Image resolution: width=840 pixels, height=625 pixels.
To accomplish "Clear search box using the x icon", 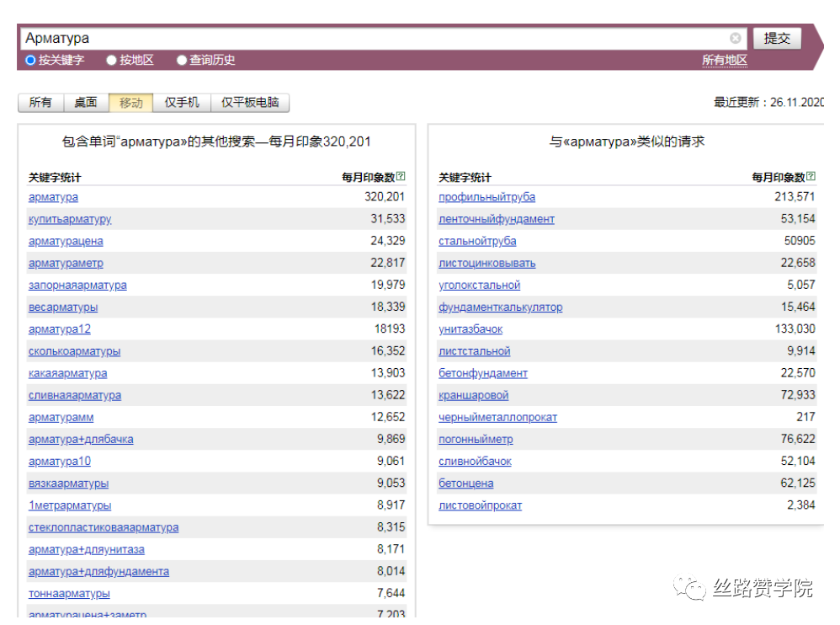I will pos(735,38).
